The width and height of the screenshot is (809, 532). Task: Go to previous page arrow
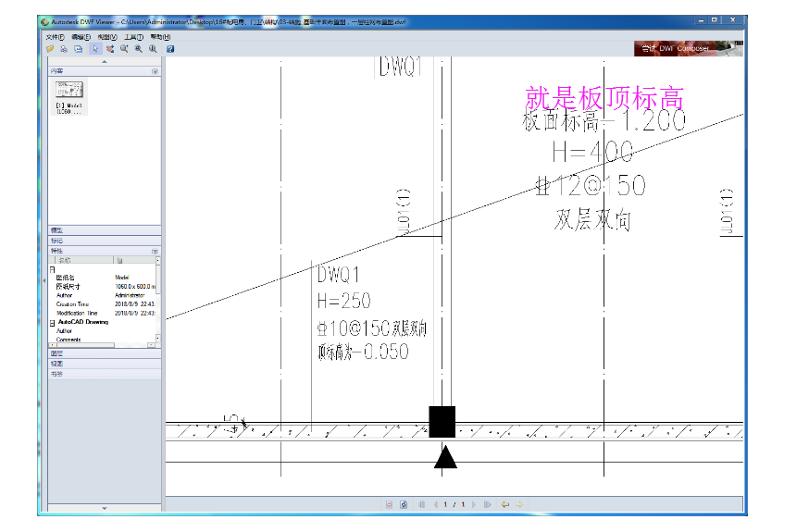click(x=435, y=504)
